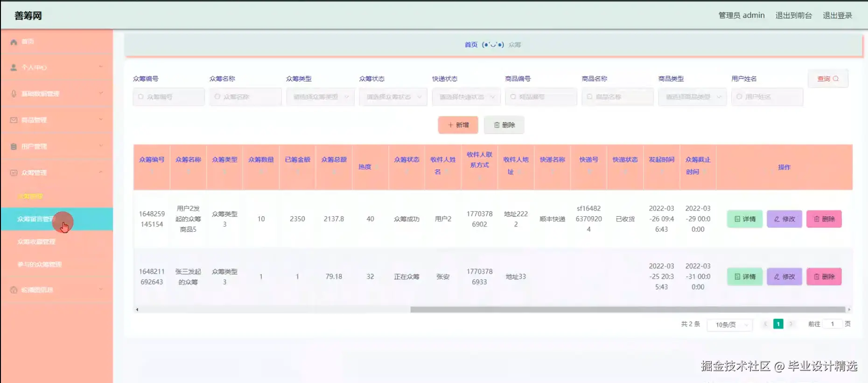Open 详情 for crowdfunding 1648211692643
This screenshot has height=383, width=868.
coord(745,277)
